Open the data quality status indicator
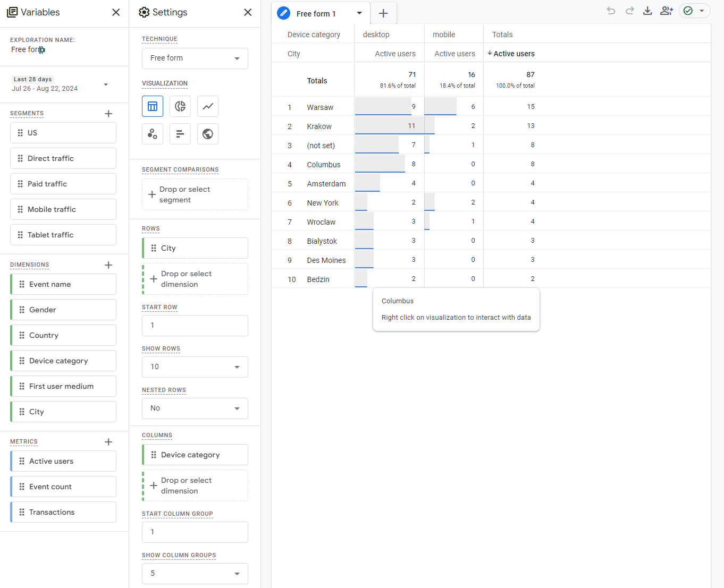This screenshot has width=724, height=588. tap(688, 11)
